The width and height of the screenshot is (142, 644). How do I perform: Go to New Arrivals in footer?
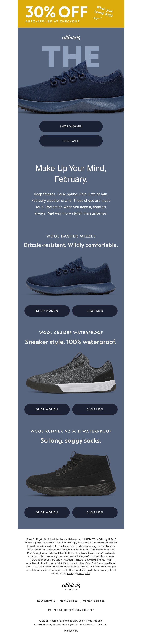click(x=46, y=601)
